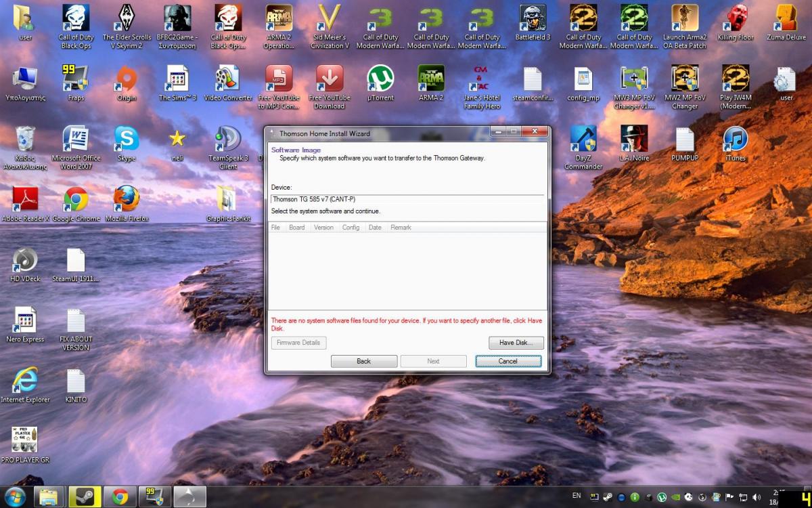Select The Sims 3 desktop shortcut

click(x=177, y=83)
